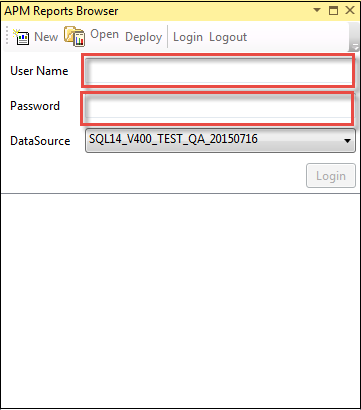Click the empty reports list area
This screenshot has height=410, width=361.
coord(180,300)
